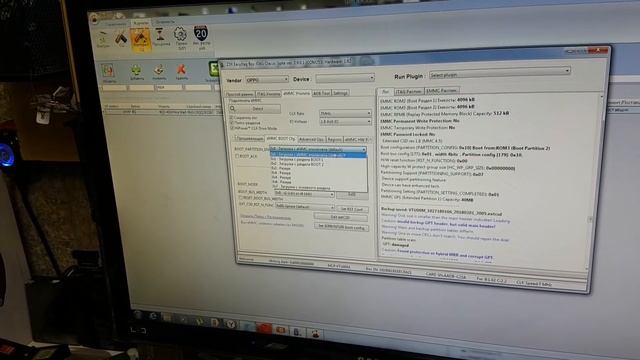
Task: Click the document icon at left of toolbar
Action: (x=108, y=71)
